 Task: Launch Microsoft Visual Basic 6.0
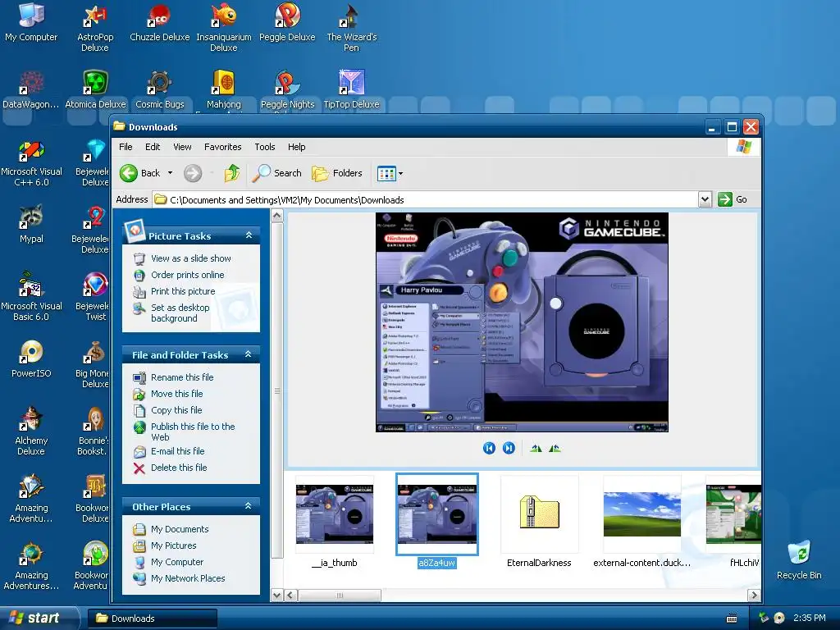tap(31, 296)
